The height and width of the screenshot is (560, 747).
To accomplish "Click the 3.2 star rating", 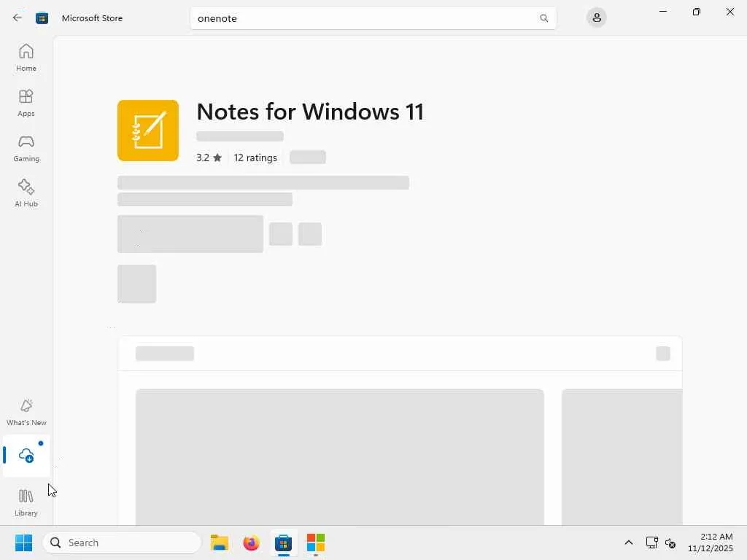I will pyautogui.click(x=209, y=157).
